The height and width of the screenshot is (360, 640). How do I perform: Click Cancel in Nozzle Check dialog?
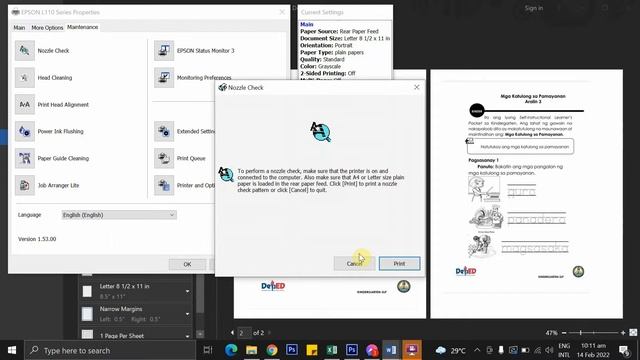click(354, 264)
